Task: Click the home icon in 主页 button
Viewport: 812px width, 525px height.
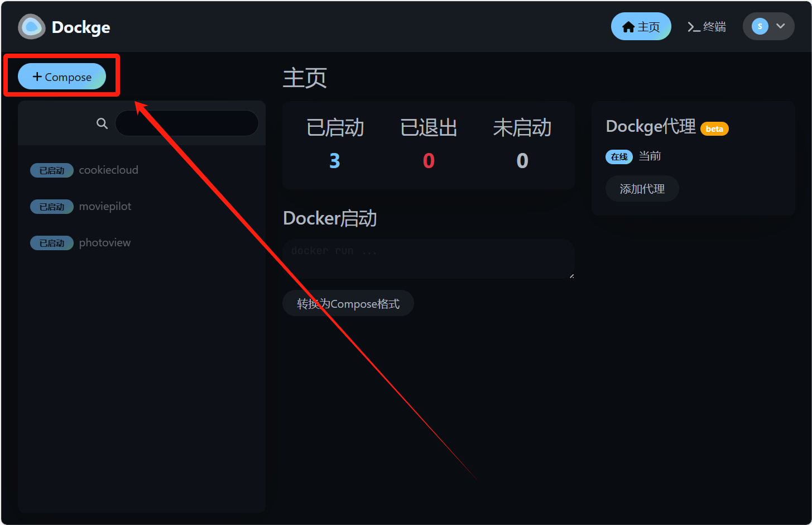Action: coord(628,27)
